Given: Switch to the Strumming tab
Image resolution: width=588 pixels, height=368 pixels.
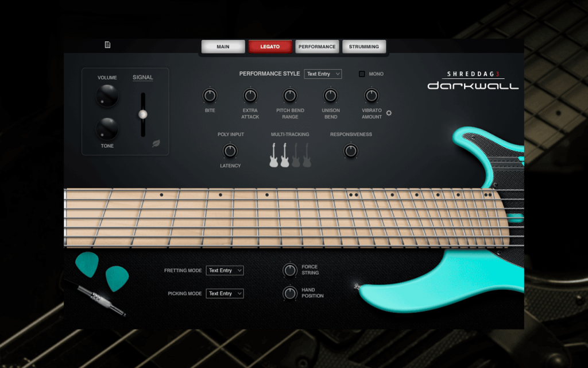Looking at the screenshot, I should [x=363, y=47].
